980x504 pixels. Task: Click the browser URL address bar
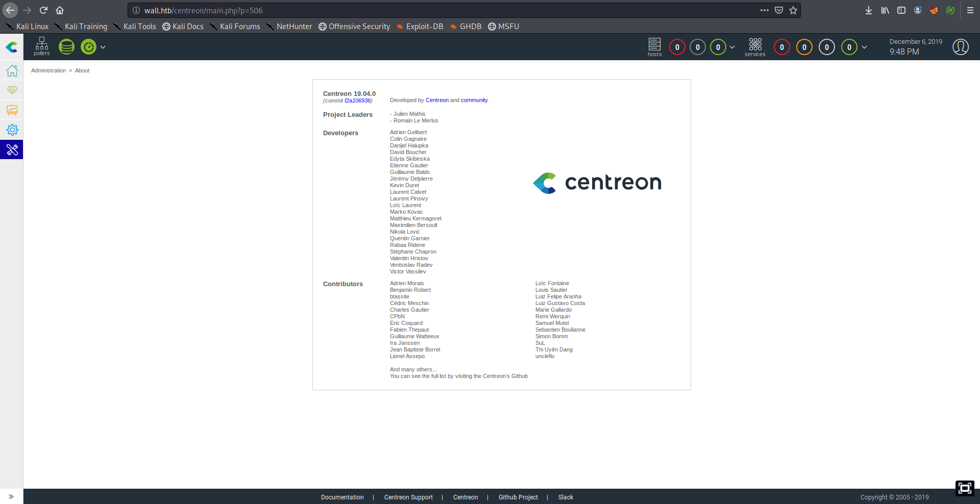pos(449,10)
